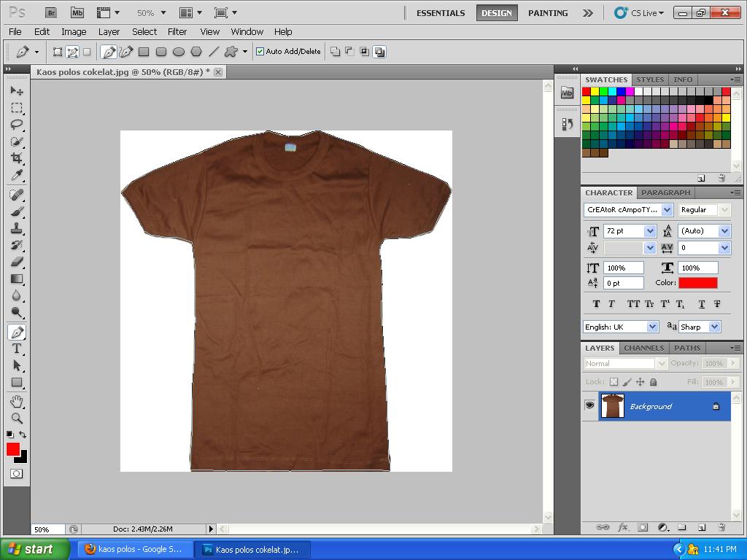Select the Dodge tool
Viewport: 747px width, 560px height.
pos(17,312)
